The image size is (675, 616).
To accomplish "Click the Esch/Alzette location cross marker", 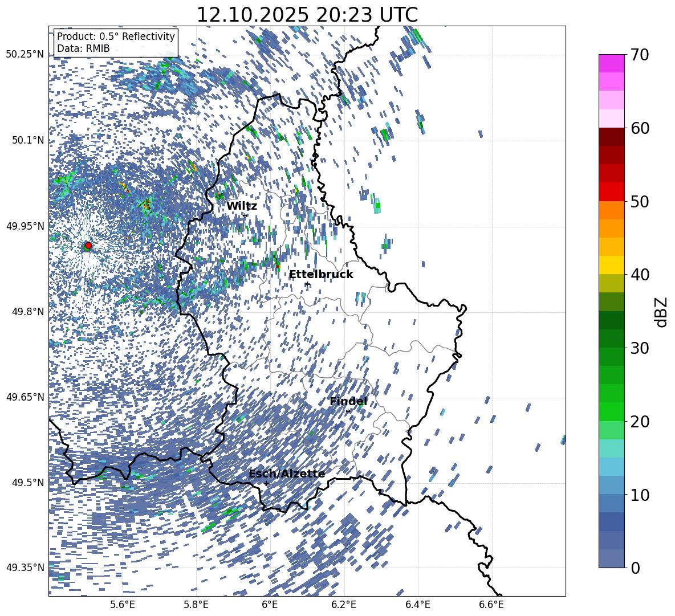I will [266, 483].
